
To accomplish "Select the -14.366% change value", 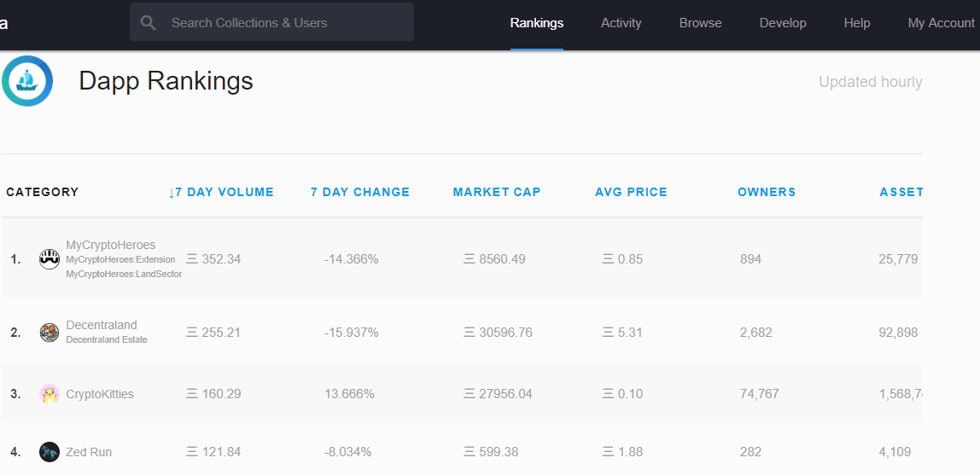I will (351, 259).
